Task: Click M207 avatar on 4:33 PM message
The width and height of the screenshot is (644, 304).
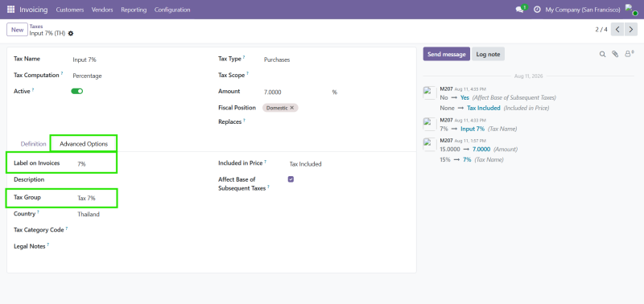Action: click(x=430, y=124)
